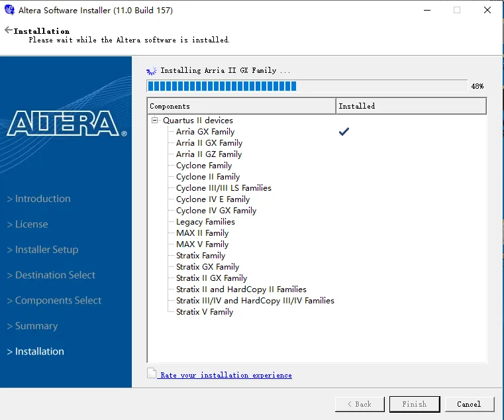The width and height of the screenshot is (504, 420).
Task: Select Stratix III/IV and HardCopy III/IV Families
Action: click(255, 300)
